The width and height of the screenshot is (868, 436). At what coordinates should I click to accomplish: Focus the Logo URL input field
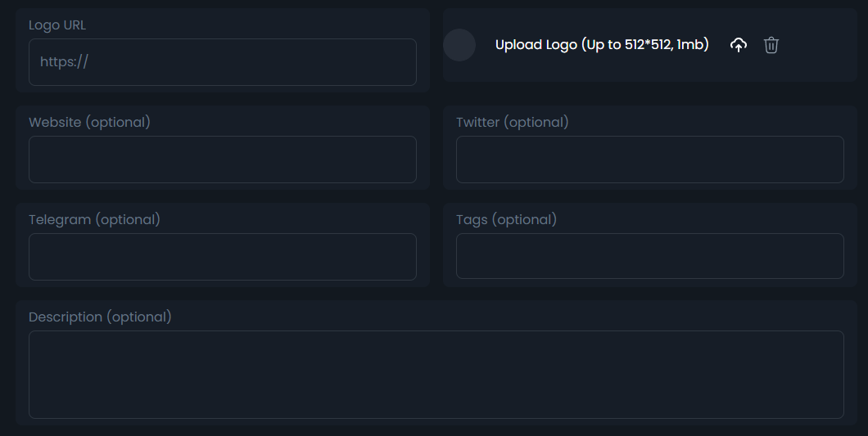[223, 62]
